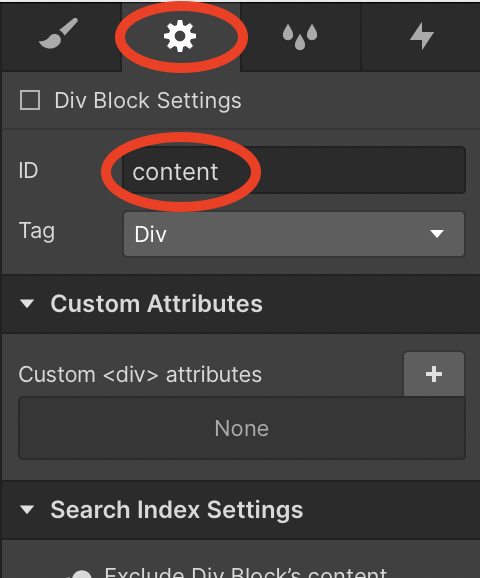Click the ID field containing content
Screen dimensions: 480x578
(294, 170)
